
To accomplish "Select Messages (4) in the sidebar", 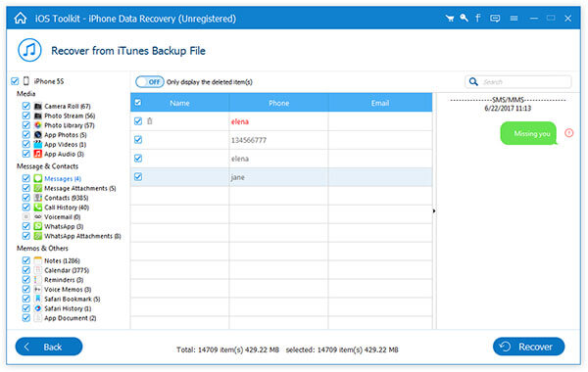I will pos(63,179).
